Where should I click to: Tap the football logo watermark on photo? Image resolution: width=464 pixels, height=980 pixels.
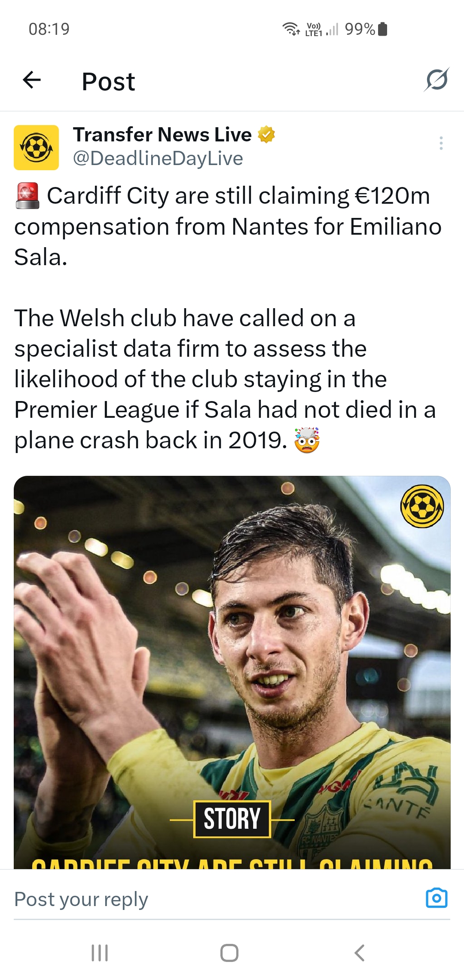[422, 506]
